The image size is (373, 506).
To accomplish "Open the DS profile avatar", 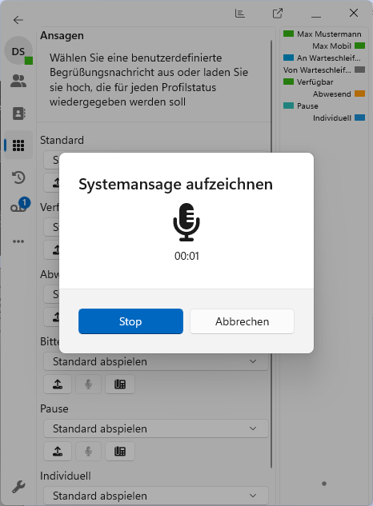I will click(x=18, y=51).
